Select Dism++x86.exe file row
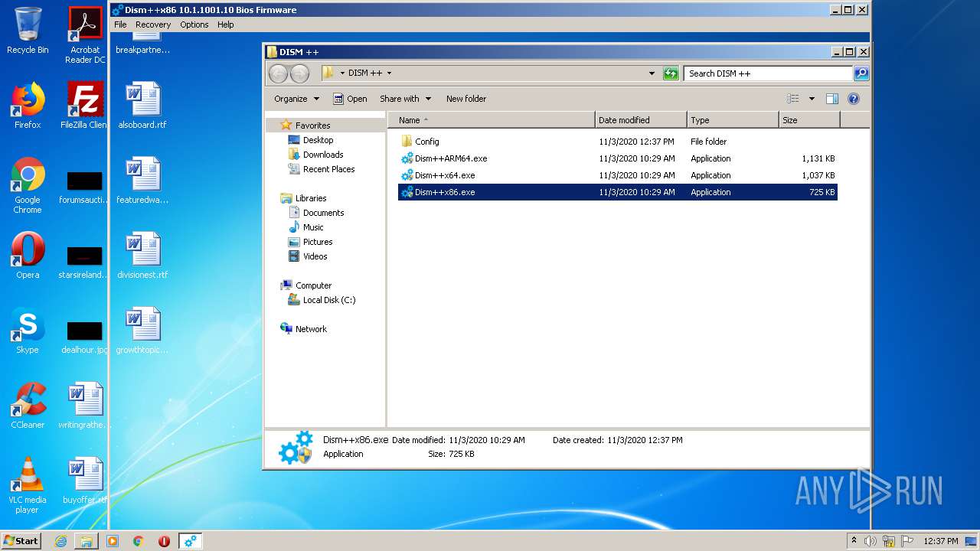 pyautogui.click(x=618, y=192)
